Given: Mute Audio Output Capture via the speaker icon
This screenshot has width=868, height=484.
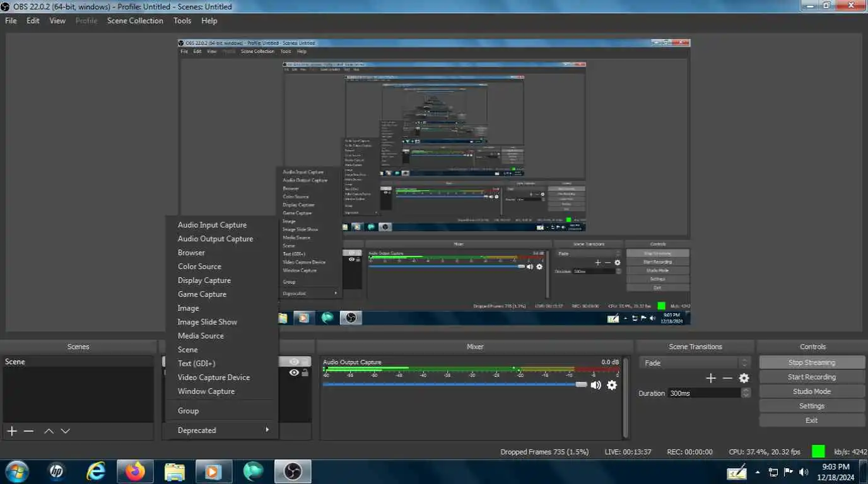Looking at the screenshot, I should [595, 385].
